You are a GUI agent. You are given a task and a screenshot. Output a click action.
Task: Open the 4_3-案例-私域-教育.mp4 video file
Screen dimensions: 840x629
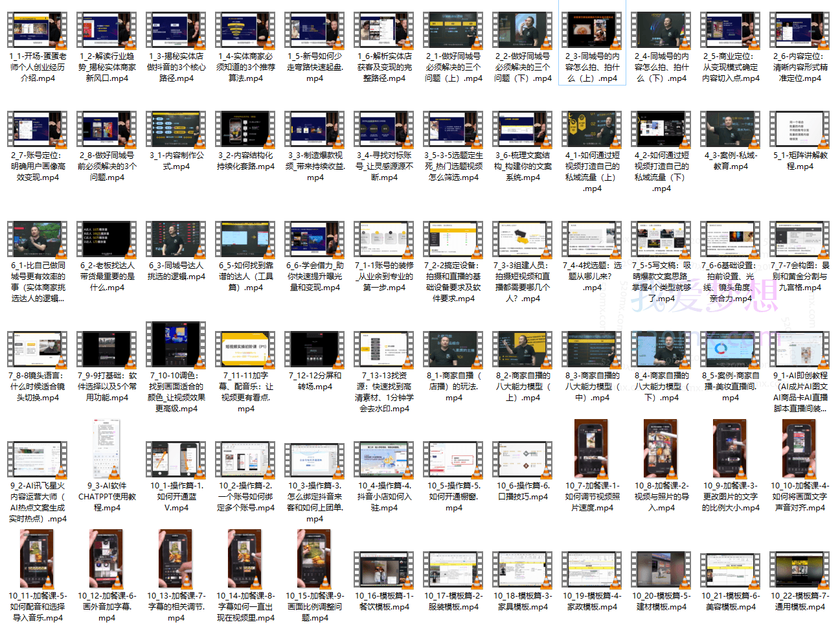(731, 130)
